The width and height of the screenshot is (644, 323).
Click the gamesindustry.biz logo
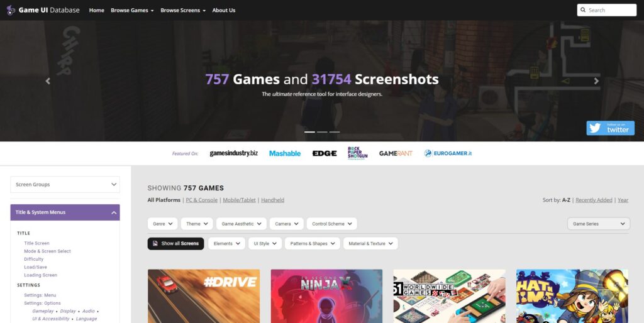[234, 153]
